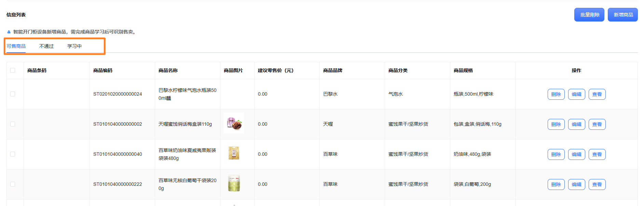
Task: Click the brand cell 巴黎水
Action: (330, 94)
